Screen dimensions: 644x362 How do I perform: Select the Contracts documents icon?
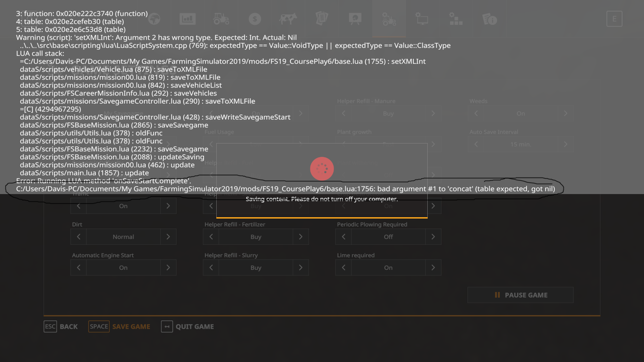pos(322,19)
